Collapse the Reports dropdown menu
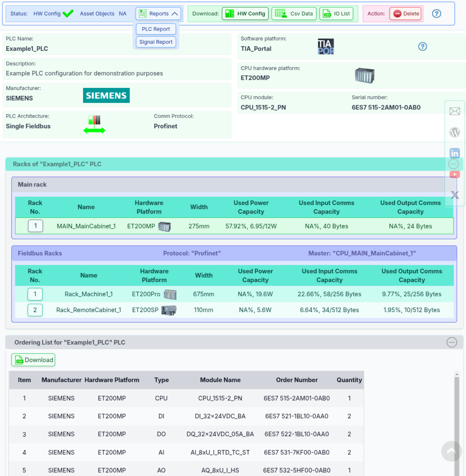 pyautogui.click(x=158, y=14)
